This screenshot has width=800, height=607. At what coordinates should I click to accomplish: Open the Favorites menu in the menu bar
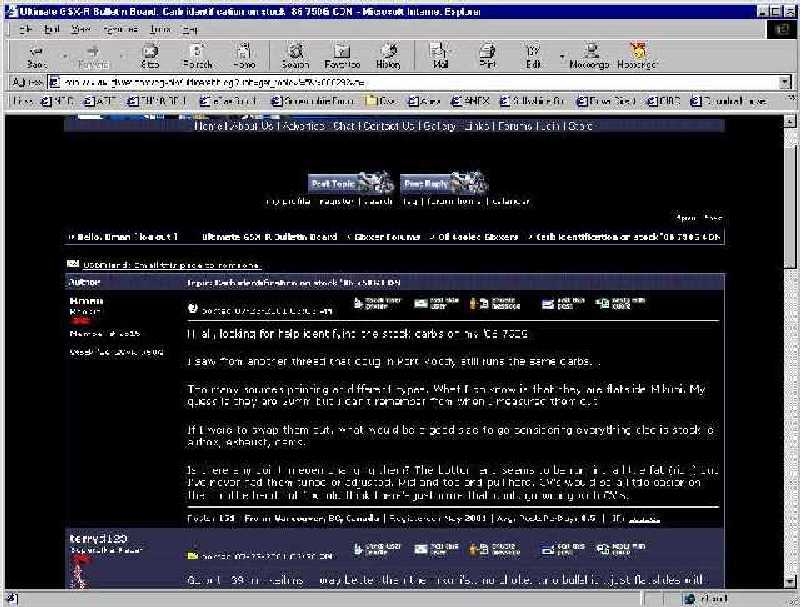(120, 30)
